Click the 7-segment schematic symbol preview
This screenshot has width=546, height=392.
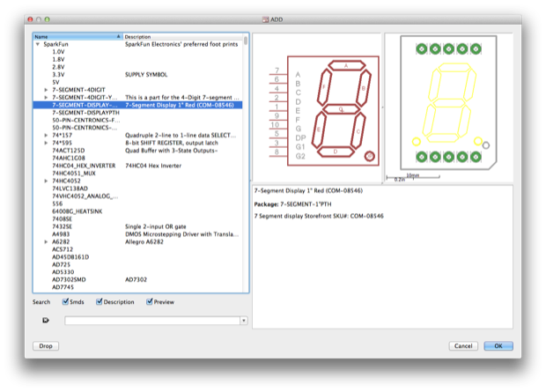pos(324,110)
